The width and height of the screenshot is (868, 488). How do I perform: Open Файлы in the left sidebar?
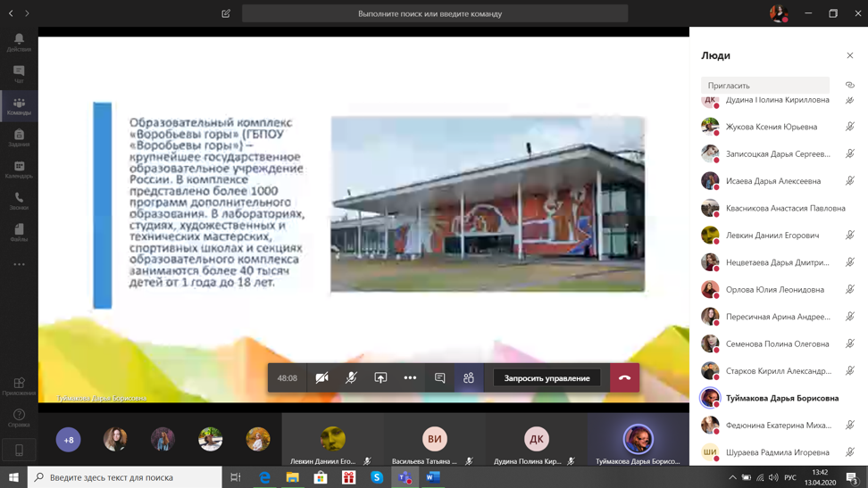(x=19, y=233)
